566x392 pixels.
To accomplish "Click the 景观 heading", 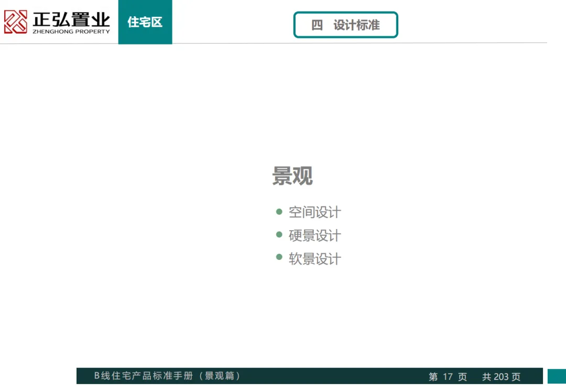I will tap(292, 176).
